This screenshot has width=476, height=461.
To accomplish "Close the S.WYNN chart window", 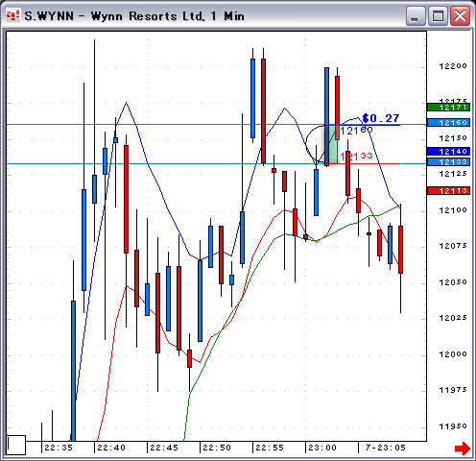I will coord(460,15).
